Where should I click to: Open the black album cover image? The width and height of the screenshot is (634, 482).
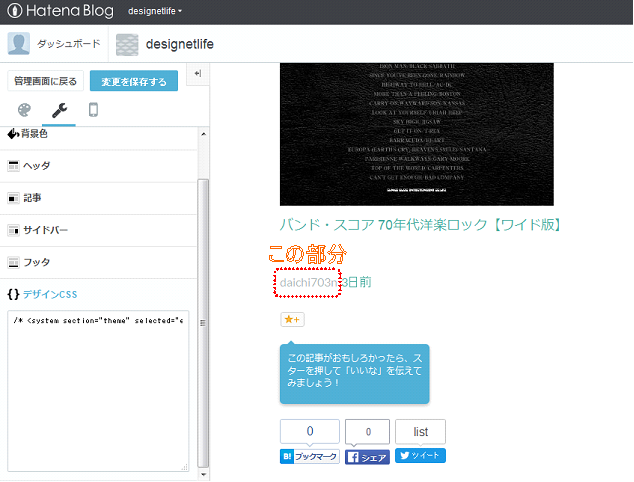pyautogui.click(x=416, y=134)
